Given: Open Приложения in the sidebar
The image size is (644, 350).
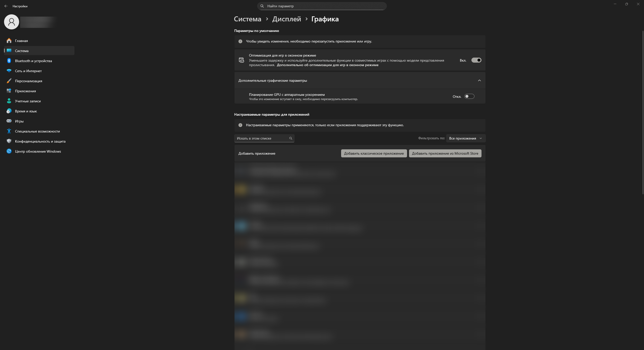Looking at the screenshot, I should tap(25, 91).
